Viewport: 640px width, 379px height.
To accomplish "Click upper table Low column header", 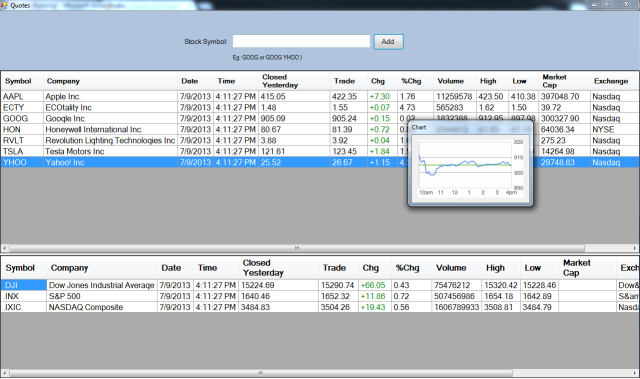I will pyautogui.click(x=524, y=81).
